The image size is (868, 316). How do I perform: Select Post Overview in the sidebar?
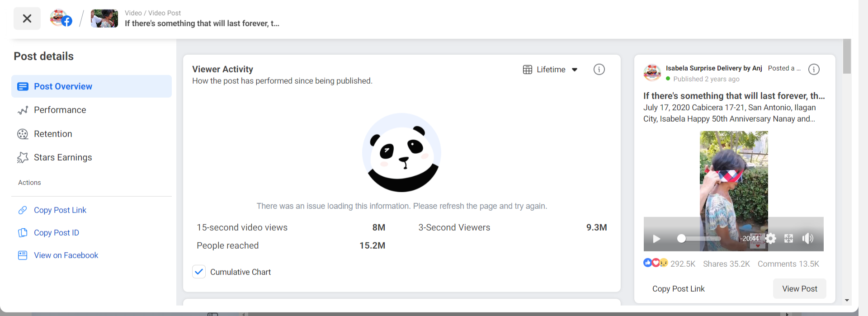pos(91,86)
